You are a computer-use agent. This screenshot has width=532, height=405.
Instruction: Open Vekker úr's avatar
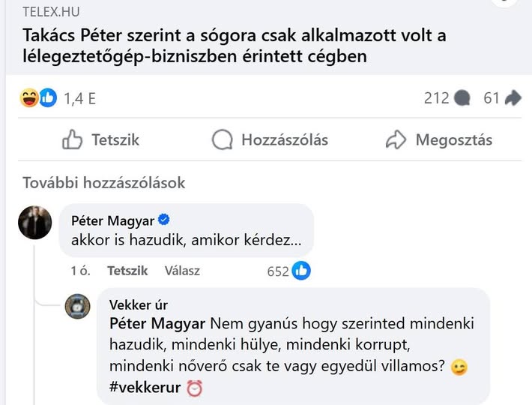coord(78,306)
